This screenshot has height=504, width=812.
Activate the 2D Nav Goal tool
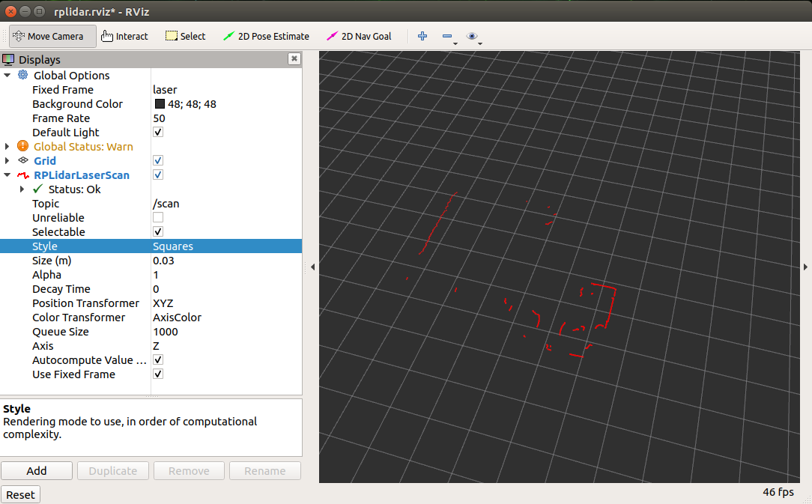coord(360,36)
